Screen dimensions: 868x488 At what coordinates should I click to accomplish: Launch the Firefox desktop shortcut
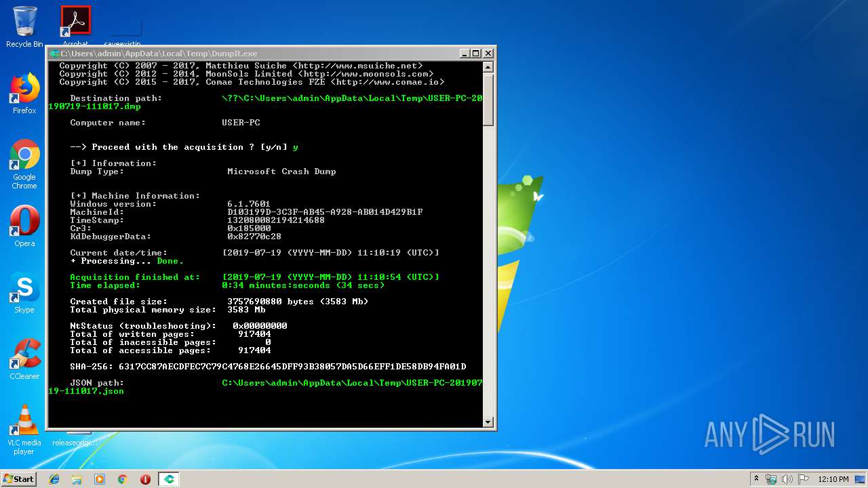tap(24, 94)
